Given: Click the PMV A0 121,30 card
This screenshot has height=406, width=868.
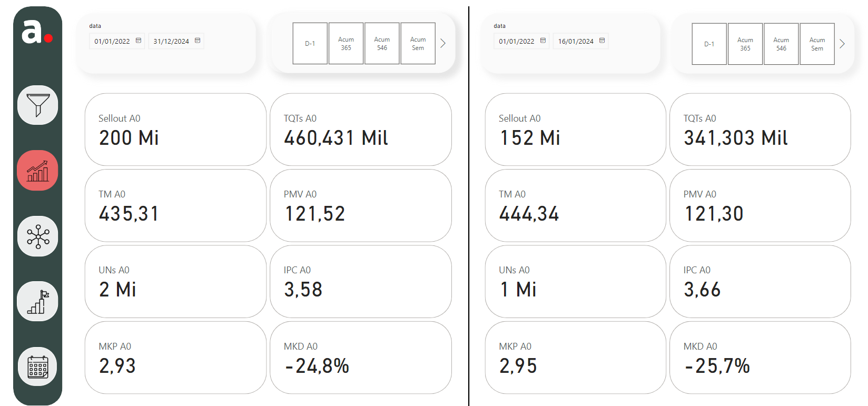Looking at the screenshot, I should coord(760,205).
